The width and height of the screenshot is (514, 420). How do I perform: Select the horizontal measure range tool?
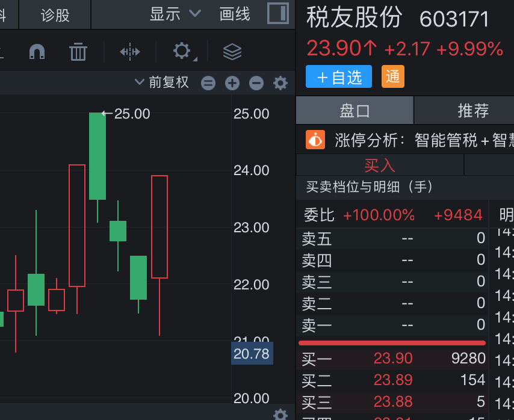(x=129, y=52)
